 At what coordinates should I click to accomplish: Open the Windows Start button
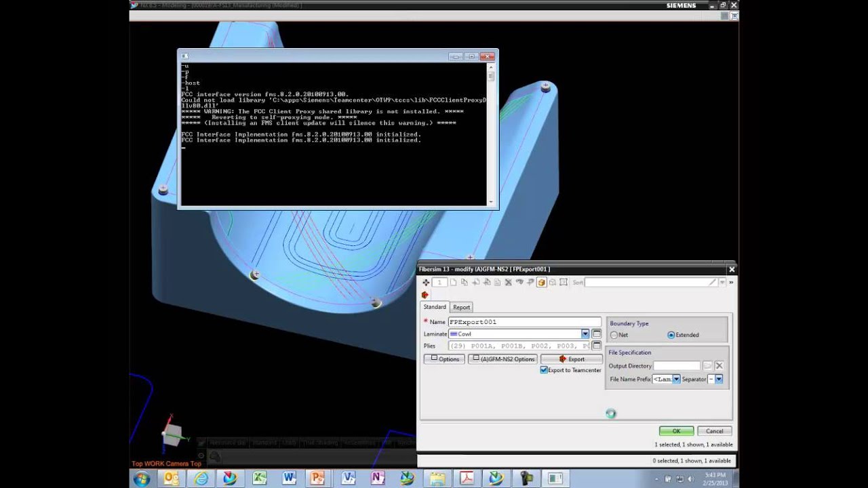coord(142,479)
